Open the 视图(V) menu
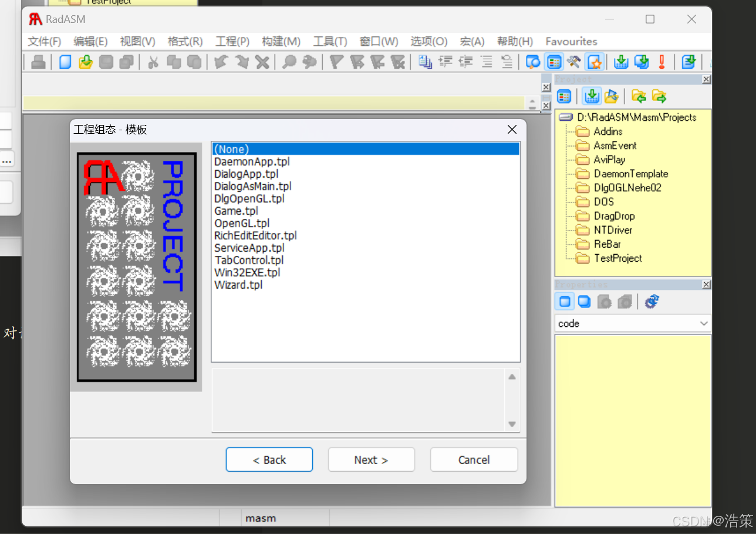Viewport: 756px width, 534px height. (x=137, y=42)
